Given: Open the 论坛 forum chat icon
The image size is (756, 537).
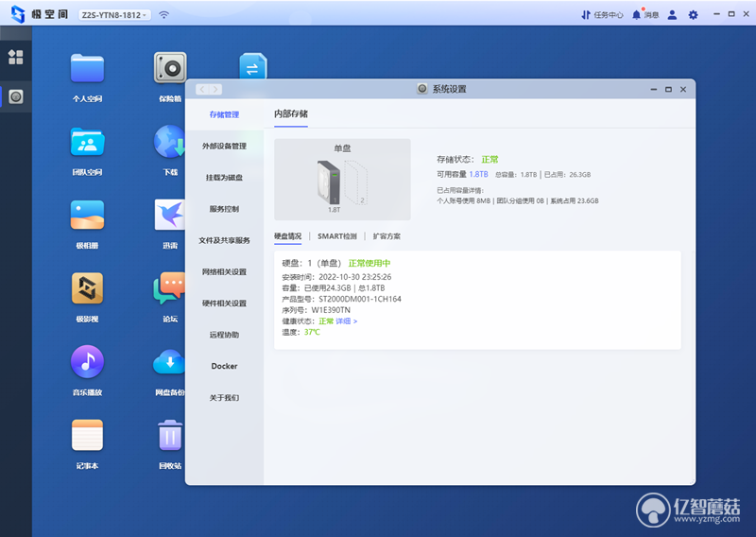Looking at the screenshot, I should 169,288.
